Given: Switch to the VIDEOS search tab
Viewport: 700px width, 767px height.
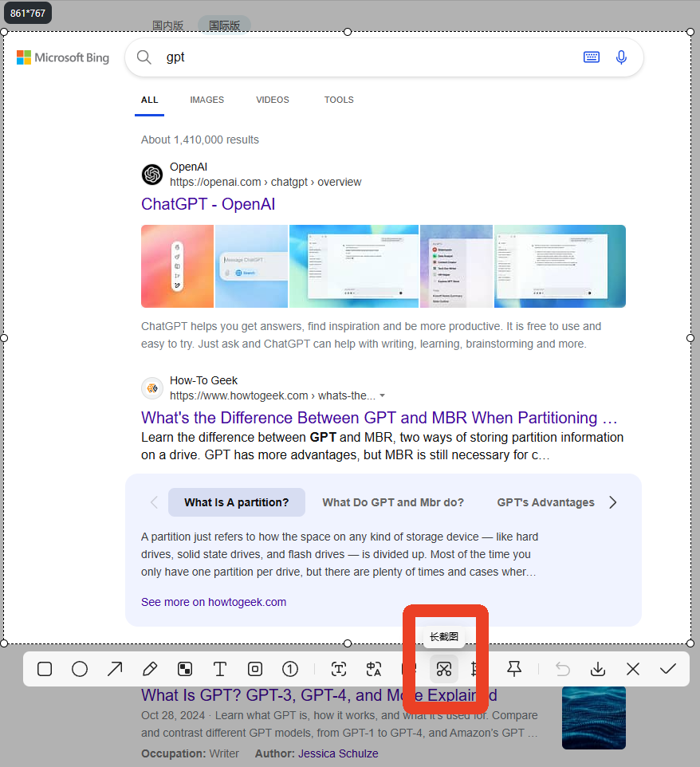Looking at the screenshot, I should pyautogui.click(x=273, y=100).
